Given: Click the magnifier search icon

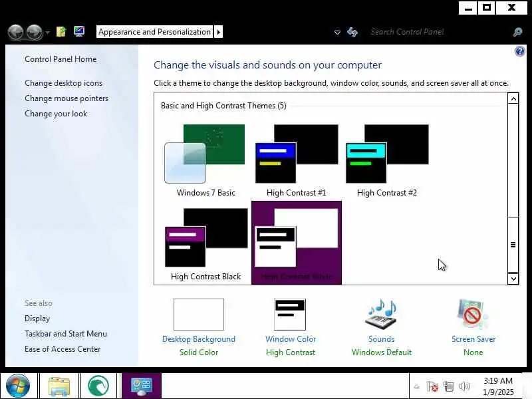Looking at the screenshot, I should click(517, 32).
